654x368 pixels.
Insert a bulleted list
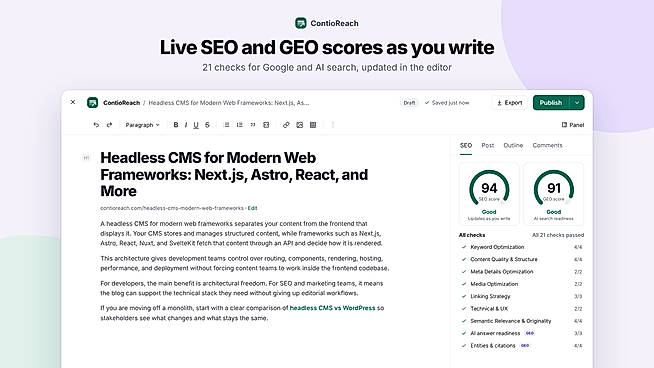[x=226, y=125]
